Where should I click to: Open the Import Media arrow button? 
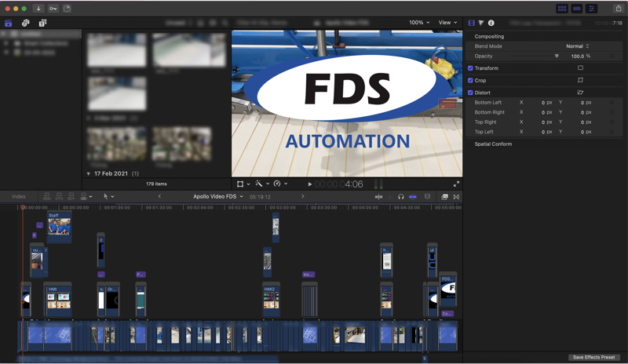tap(38, 9)
